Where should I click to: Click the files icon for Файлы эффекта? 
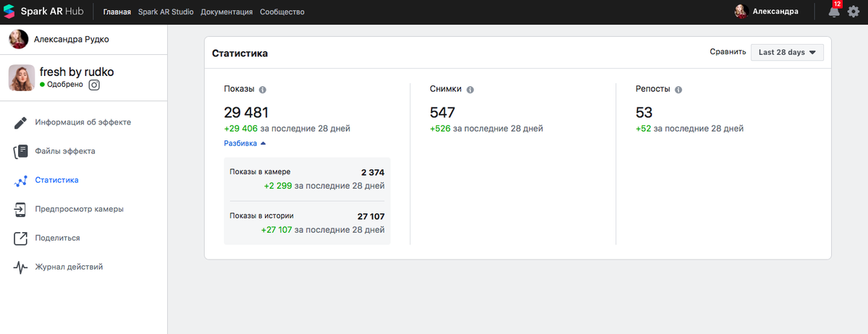click(20, 152)
